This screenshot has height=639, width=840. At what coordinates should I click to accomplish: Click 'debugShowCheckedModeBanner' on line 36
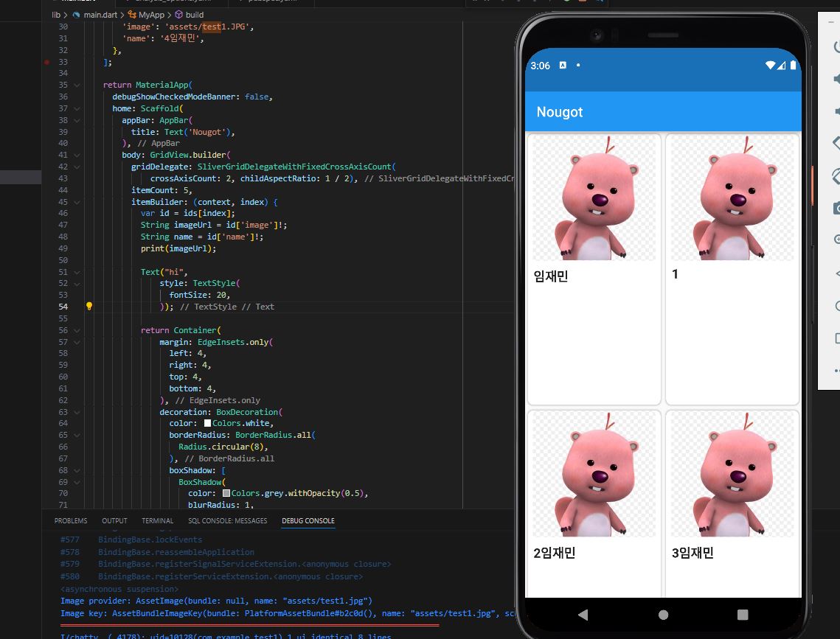(173, 97)
